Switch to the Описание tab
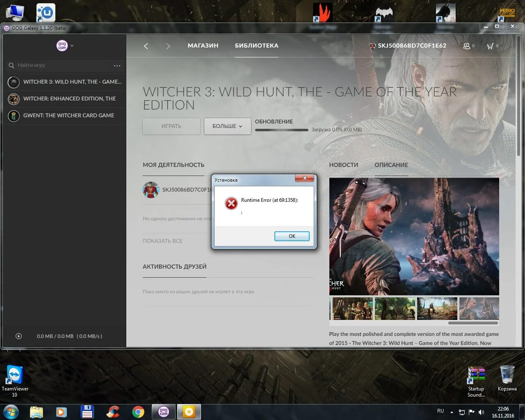 tap(391, 165)
